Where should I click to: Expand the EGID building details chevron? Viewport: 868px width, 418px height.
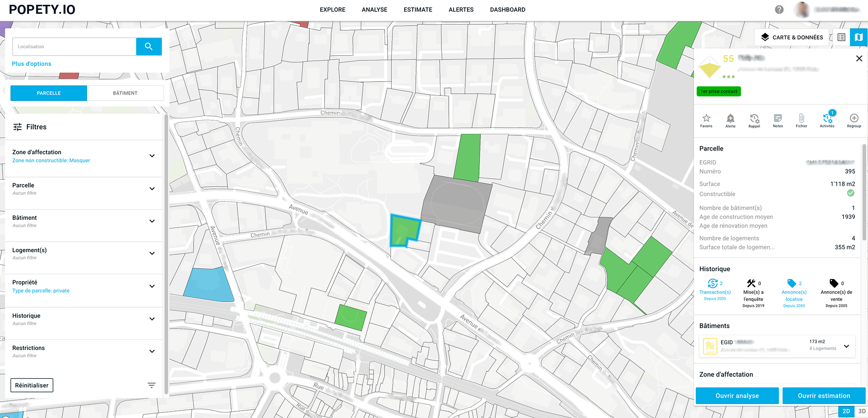[x=846, y=346]
